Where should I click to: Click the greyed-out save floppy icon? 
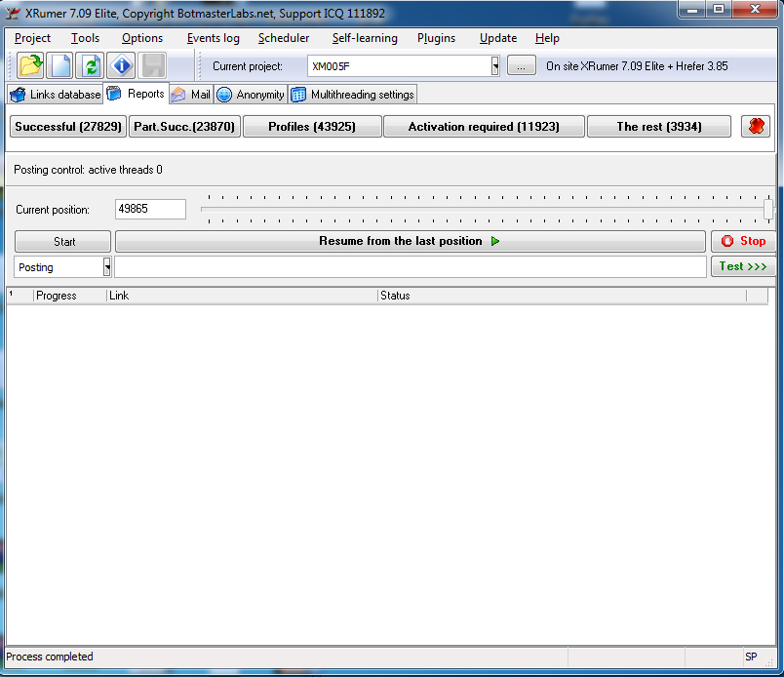152,65
